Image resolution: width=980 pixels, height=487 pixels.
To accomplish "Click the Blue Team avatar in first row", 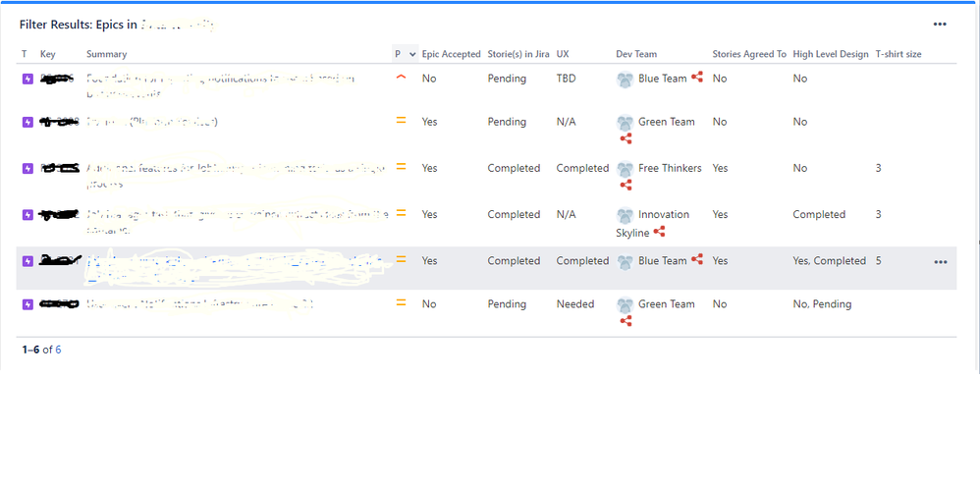I will [x=625, y=80].
